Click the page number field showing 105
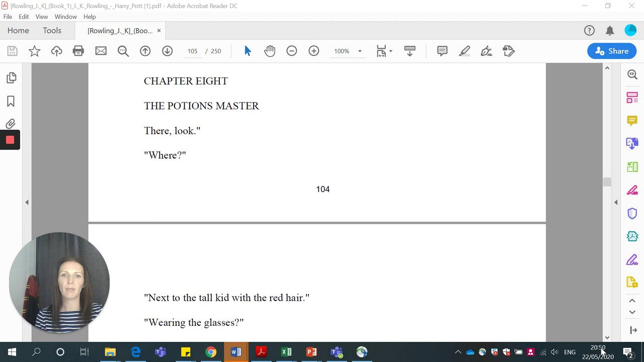Image resolution: width=644 pixels, height=362 pixels. (x=192, y=51)
